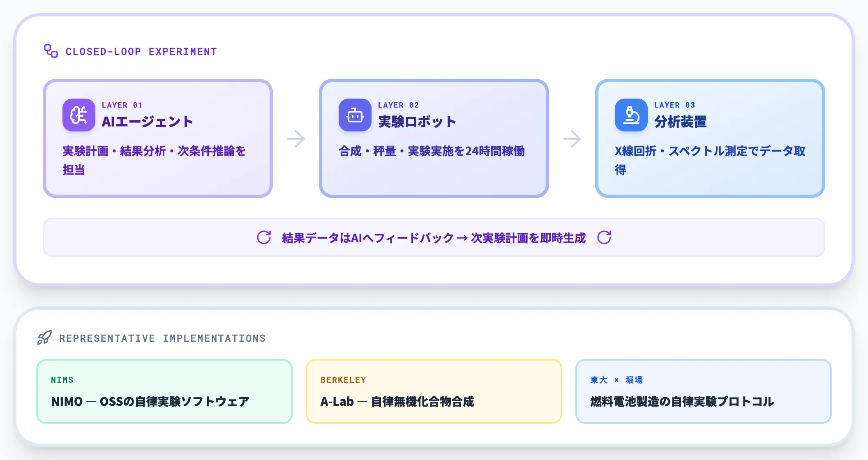Click the microscope icon for 分析装置

(631, 115)
